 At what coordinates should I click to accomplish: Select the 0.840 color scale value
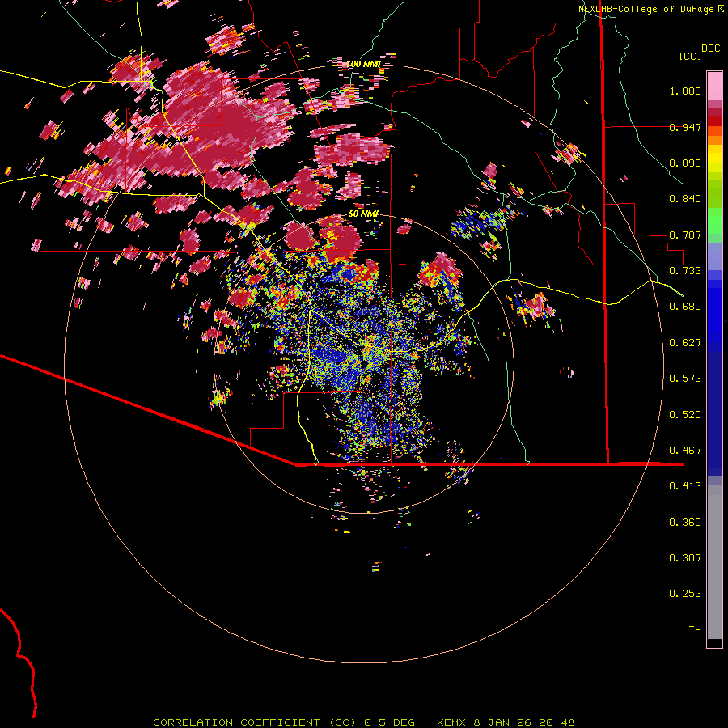[x=685, y=199]
